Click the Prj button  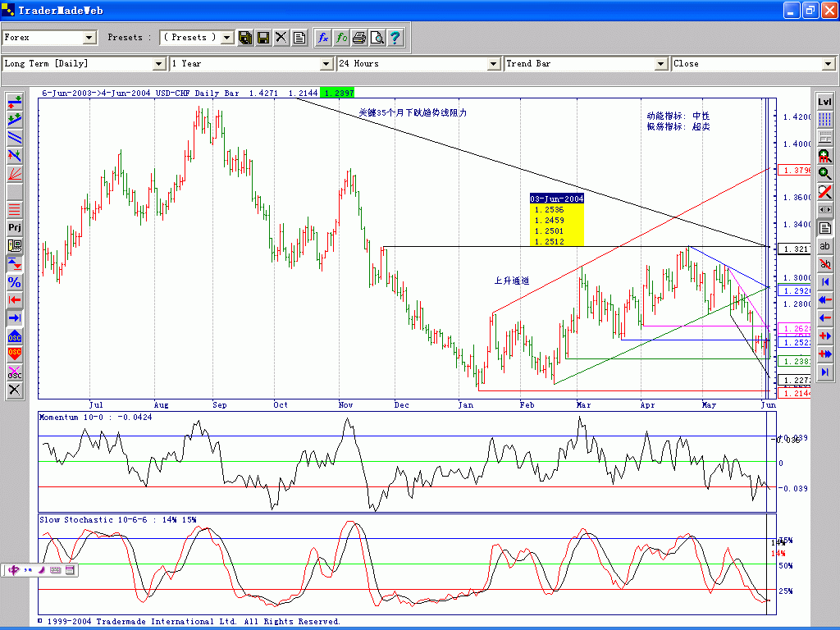point(15,227)
